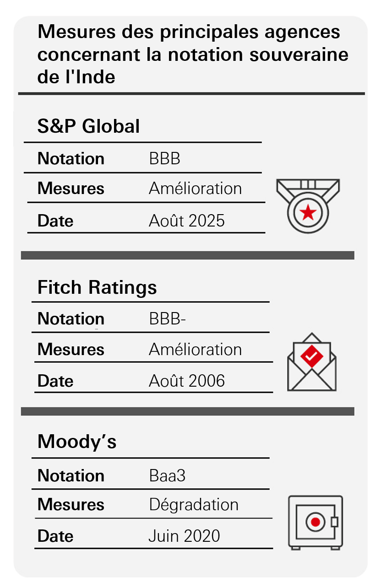Click the Notation label under Moody's
The image size is (381, 588).
[x=71, y=476]
